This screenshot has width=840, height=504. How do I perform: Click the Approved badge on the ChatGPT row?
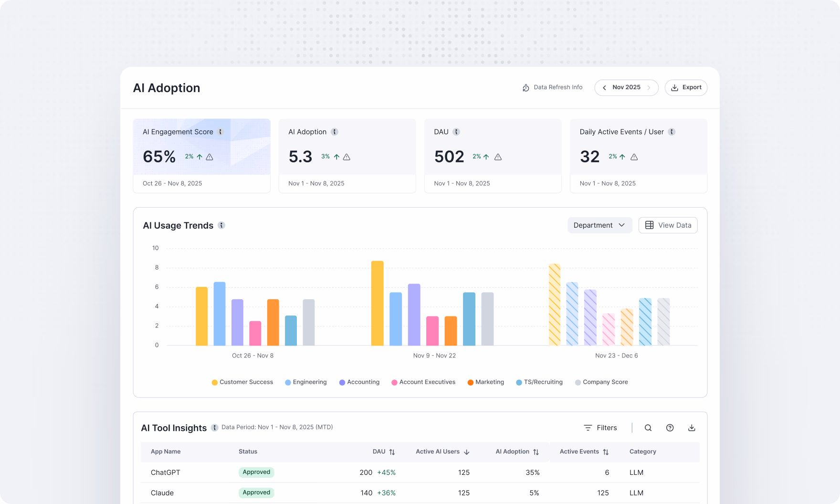pos(256,472)
